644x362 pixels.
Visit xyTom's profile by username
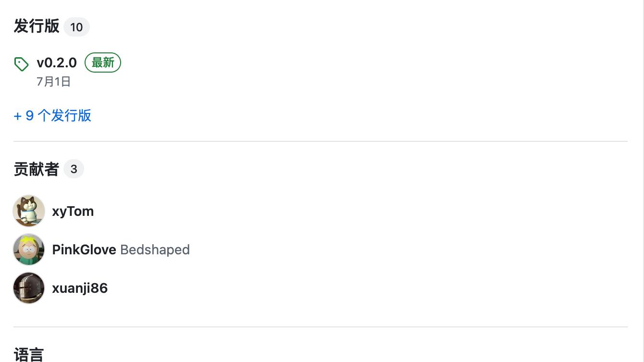pos(73,211)
